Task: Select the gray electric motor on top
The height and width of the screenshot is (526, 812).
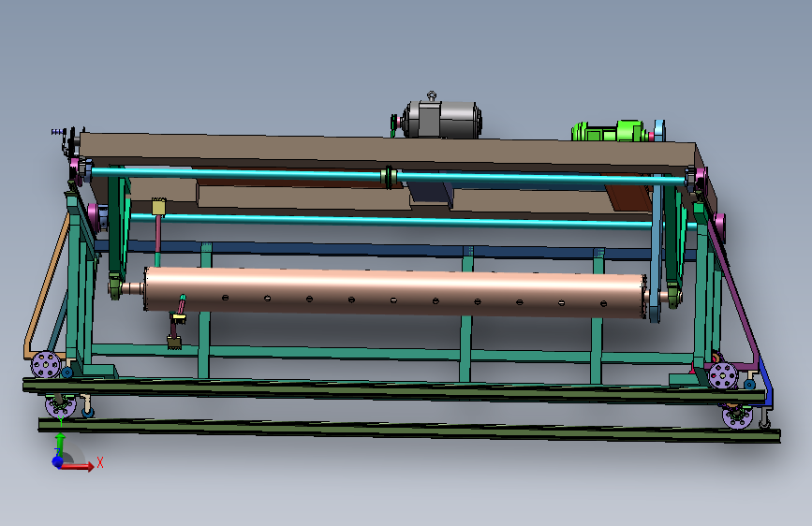Action: pos(441,120)
